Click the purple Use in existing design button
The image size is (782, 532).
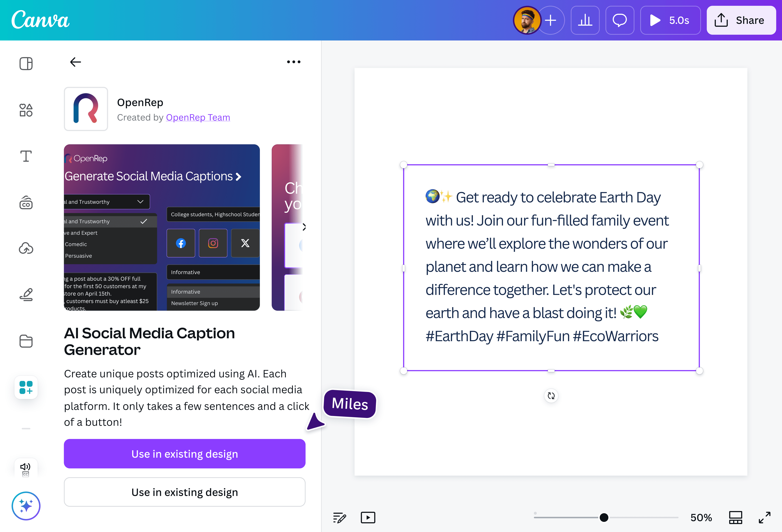(x=184, y=454)
